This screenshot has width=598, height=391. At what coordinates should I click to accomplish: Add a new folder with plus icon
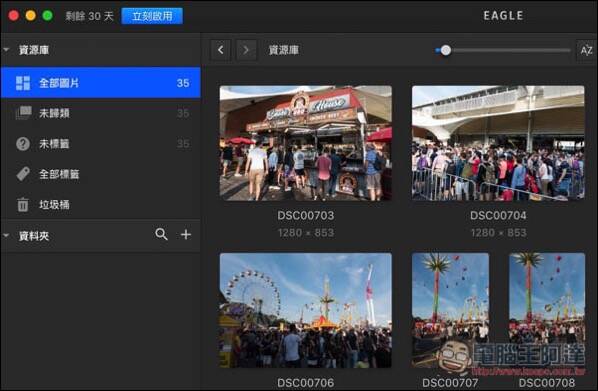point(186,234)
